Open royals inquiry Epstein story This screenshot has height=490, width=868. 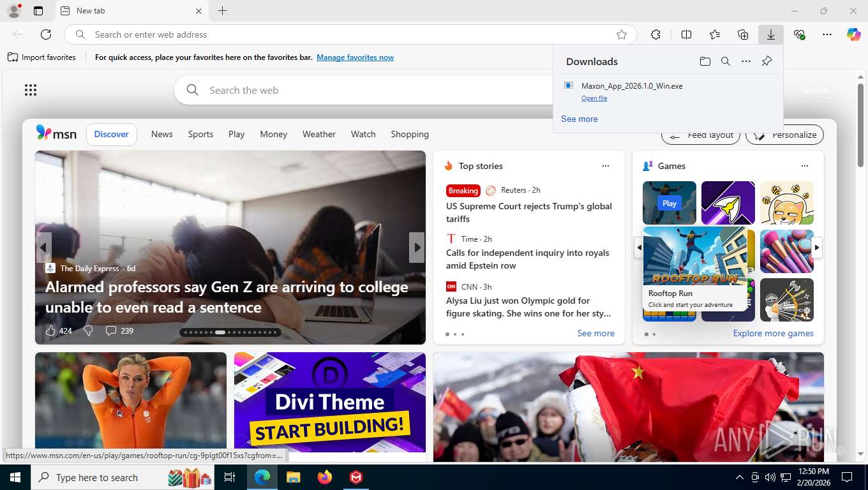528,259
